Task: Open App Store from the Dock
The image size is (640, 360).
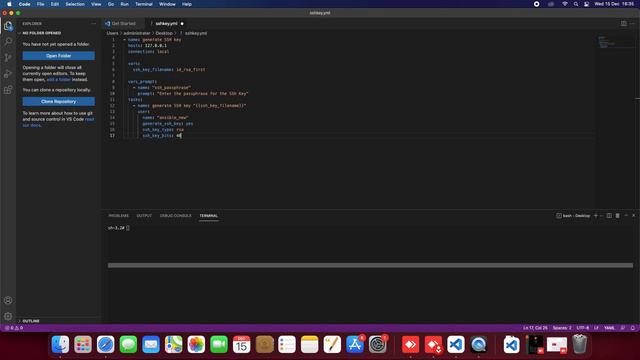Action: point(355,344)
